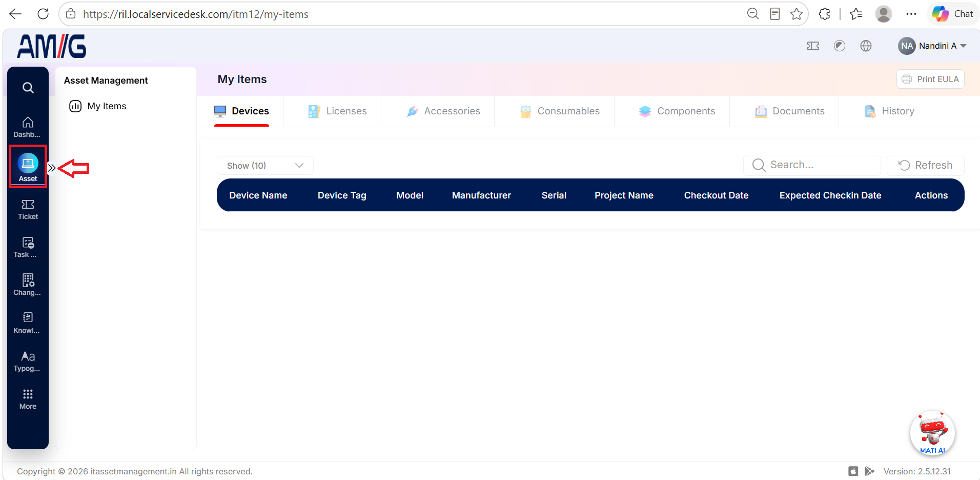Open the Knowledge module in sidebar
Screen dimensions: 980x480
tap(28, 324)
